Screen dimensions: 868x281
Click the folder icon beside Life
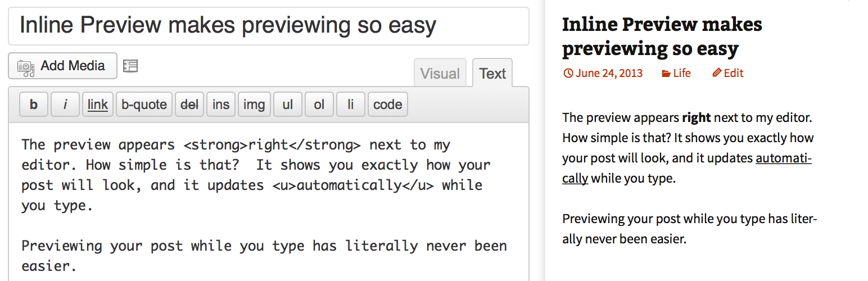click(x=666, y=73)
